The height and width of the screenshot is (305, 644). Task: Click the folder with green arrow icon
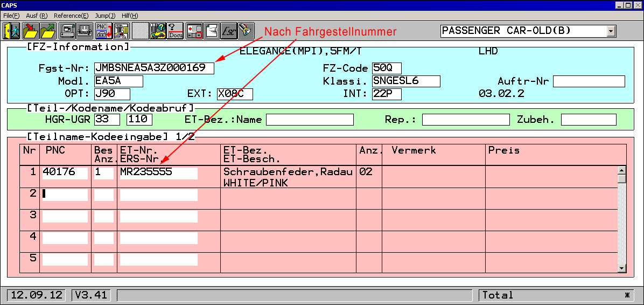tap(48, 31)
